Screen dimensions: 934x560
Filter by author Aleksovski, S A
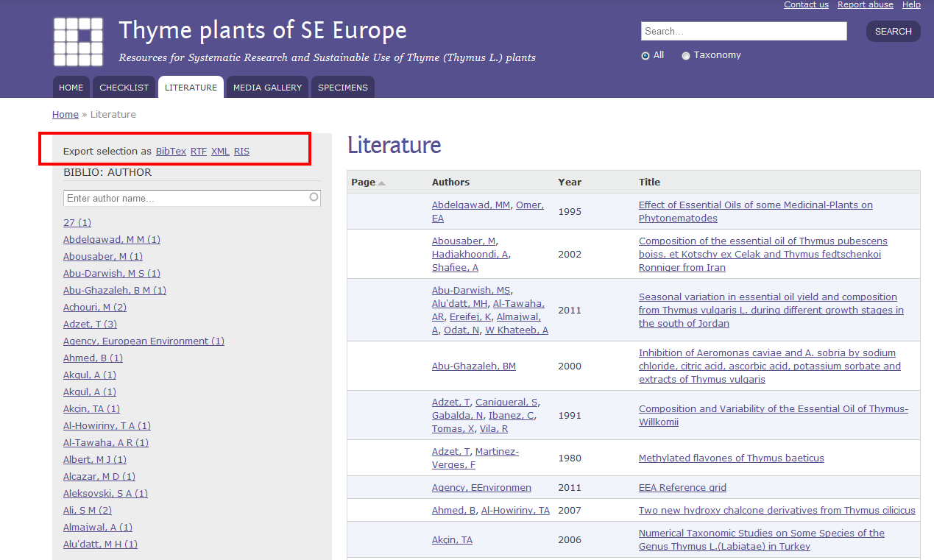click(x=105, y=493)
